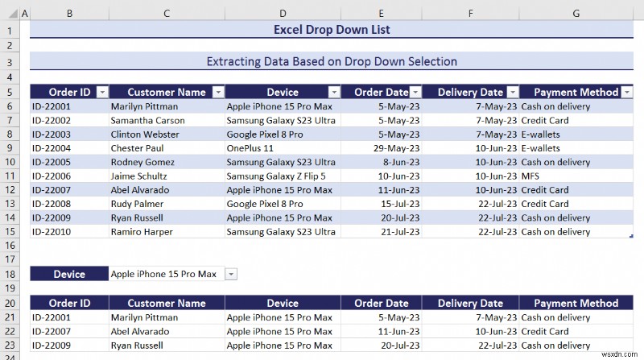Viewport: 644px width, 360px height.
Task: Select the 'Customer Name' header in row 20
Action: coord(167,304)
